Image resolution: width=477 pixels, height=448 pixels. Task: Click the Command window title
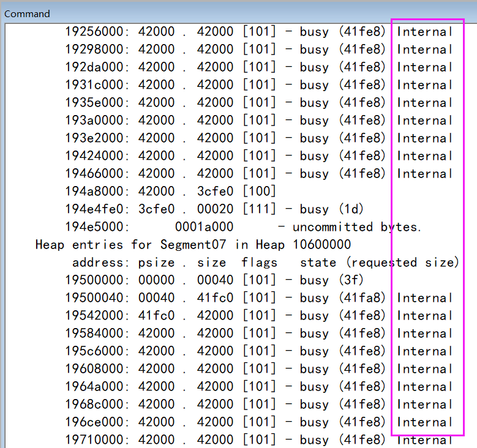(x=27, y=13)
